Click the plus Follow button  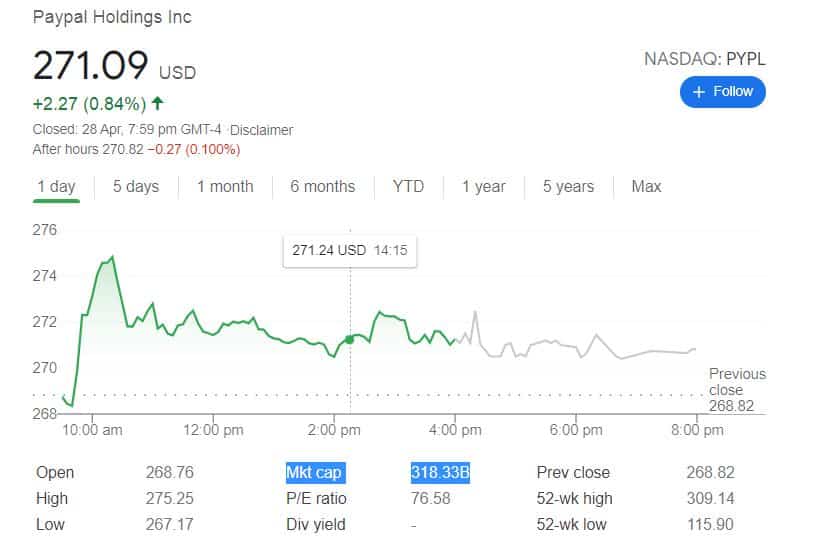click(x=722, y=92)
